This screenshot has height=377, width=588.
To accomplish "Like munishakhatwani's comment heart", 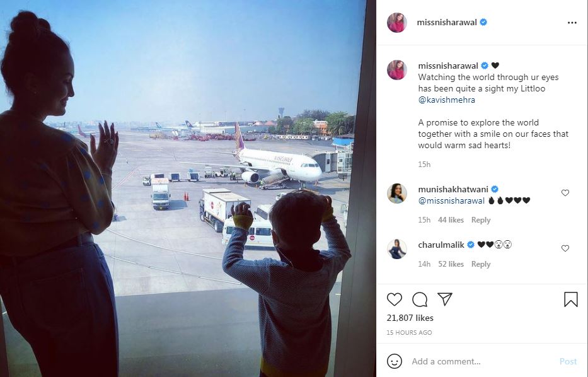I will (565, 193).
